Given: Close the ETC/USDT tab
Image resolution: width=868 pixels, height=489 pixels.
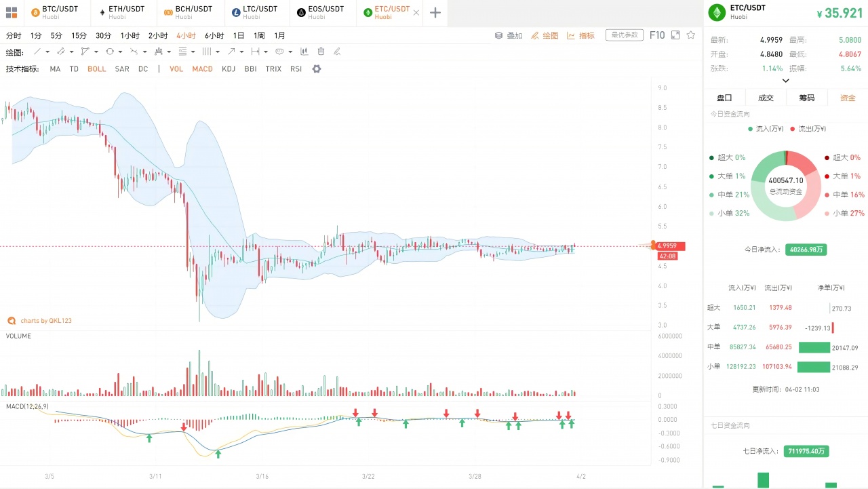Looking at the screenshot, I should 416,13.
